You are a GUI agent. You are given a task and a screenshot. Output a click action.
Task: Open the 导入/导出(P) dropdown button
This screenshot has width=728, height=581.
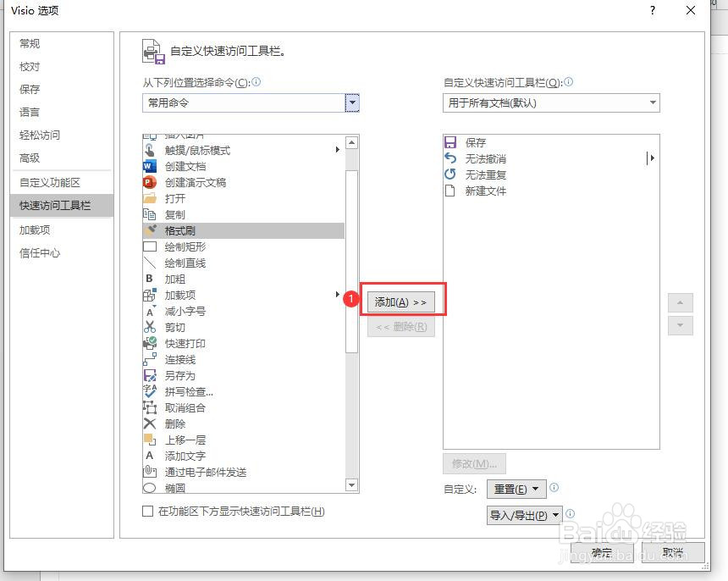point(524,515)
